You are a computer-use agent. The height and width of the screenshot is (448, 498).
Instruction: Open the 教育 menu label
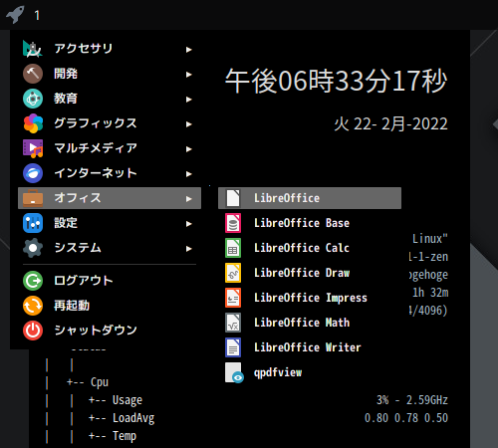[66, 99]
